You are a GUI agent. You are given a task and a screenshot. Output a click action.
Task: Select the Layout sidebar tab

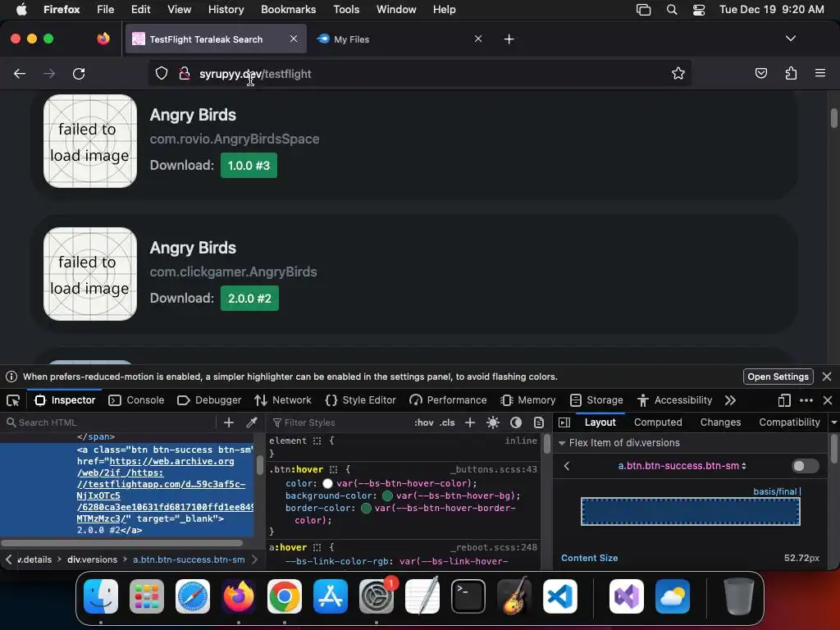pos(600,422)
